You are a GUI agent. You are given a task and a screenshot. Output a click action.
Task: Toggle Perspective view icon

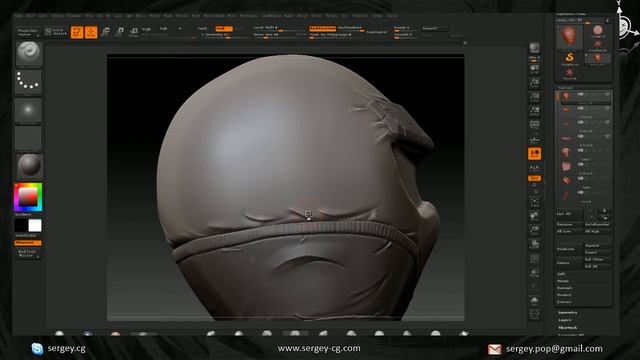pos(534,125)
